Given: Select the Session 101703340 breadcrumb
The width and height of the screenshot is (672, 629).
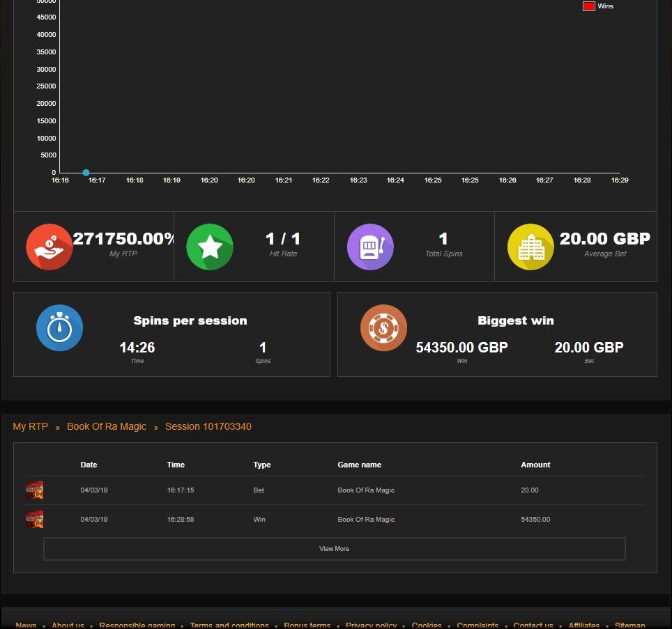Looking at the screenshot, I should [x=208, y=426].
